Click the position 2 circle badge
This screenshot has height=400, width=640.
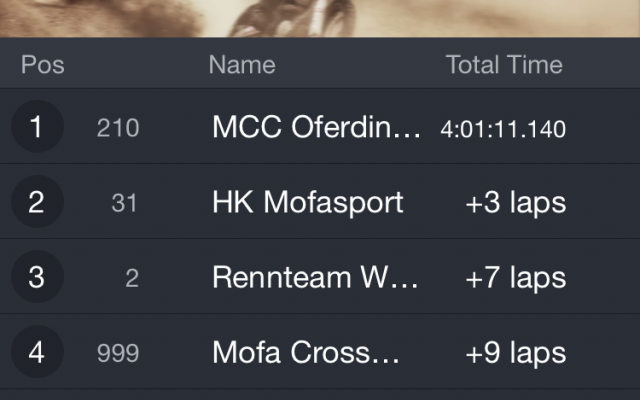37,201
